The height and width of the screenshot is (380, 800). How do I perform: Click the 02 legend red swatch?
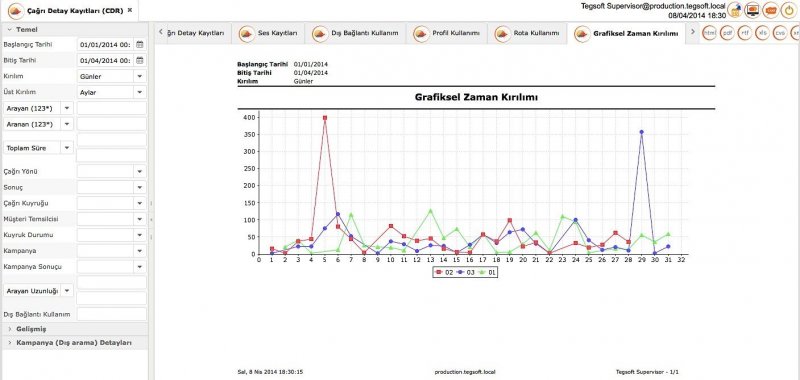click(439, 273)
